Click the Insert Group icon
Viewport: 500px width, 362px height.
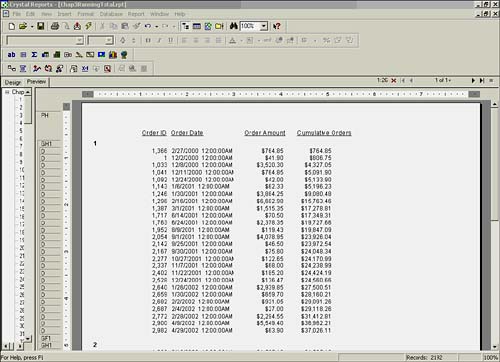(23, 55)
